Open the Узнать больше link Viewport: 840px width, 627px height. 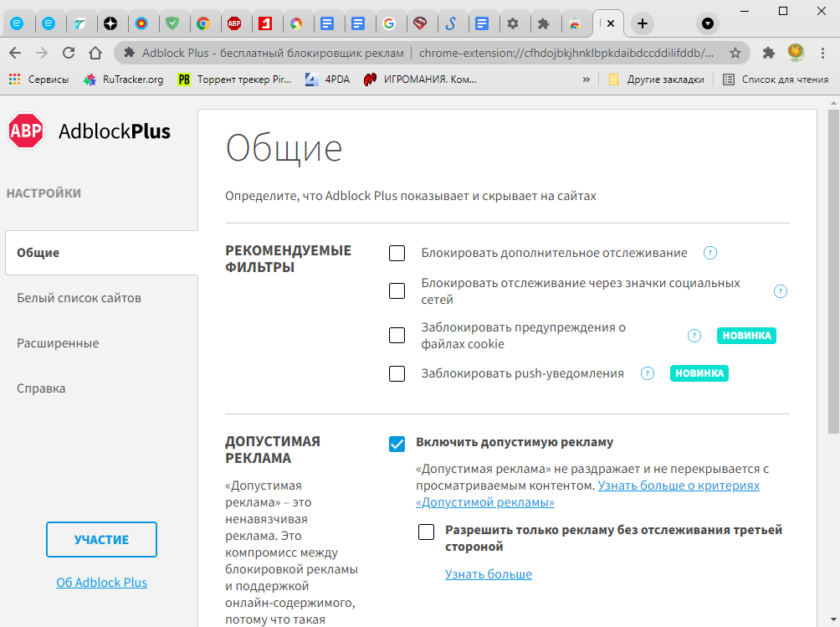489,574
